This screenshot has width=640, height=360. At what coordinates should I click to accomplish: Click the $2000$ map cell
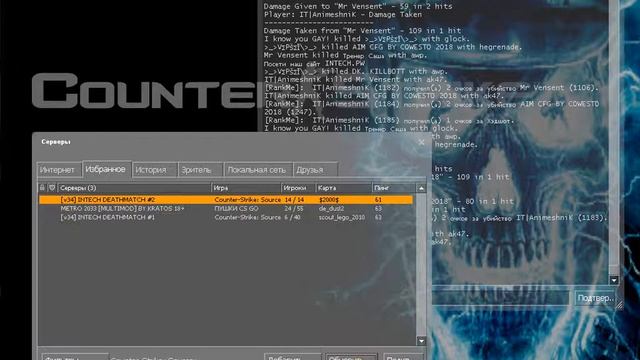329,200
